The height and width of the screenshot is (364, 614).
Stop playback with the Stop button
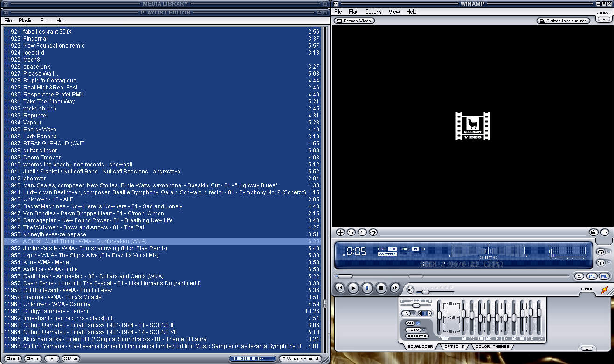tap(381, 288)
